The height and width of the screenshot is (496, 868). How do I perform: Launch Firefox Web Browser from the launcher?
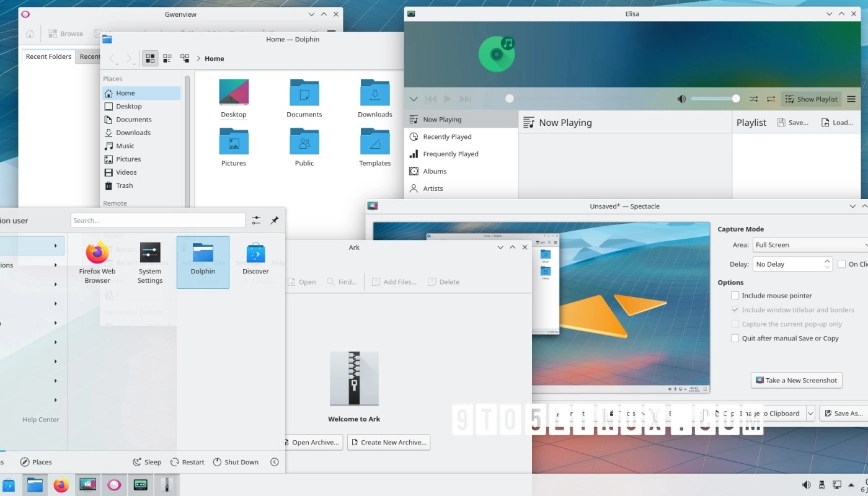click(x=97, y=262)
